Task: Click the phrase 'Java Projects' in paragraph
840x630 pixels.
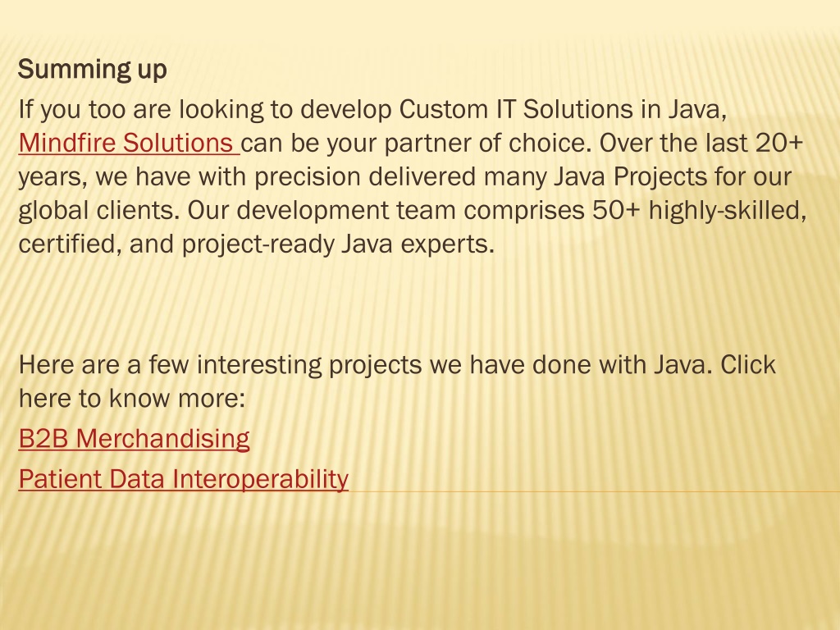Action: click(x=630, y=177)
